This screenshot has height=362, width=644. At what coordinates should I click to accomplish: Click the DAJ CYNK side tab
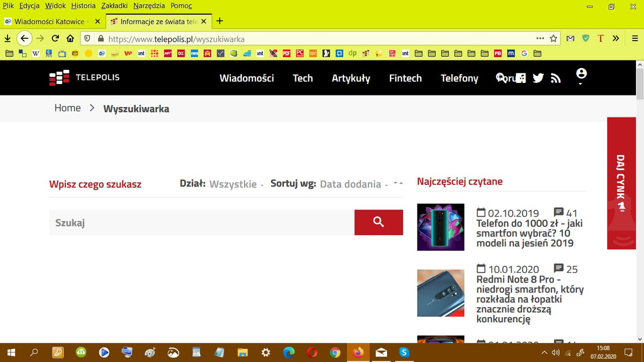click(x=621, y=183)
